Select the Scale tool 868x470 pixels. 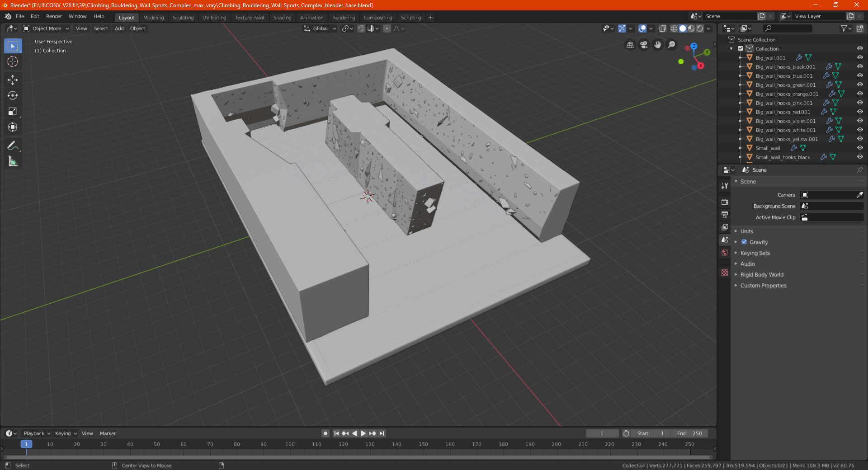13,111
